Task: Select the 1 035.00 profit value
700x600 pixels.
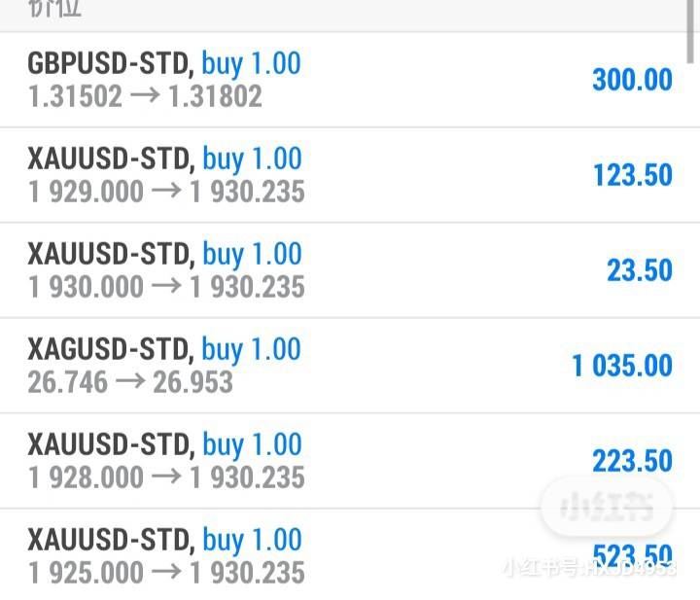Action: (x=622, y=366)
